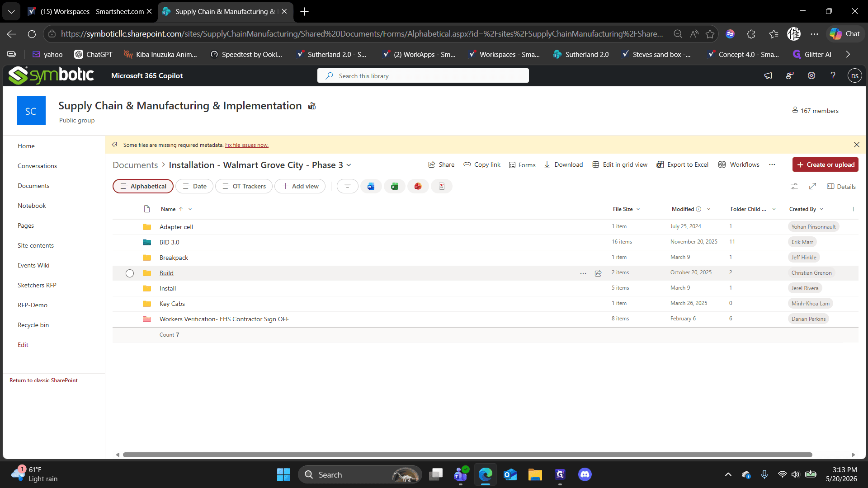The width and height of the screenshot is (868, 488).
Task: Open File Size column dropdown
Action: (638, 209)
